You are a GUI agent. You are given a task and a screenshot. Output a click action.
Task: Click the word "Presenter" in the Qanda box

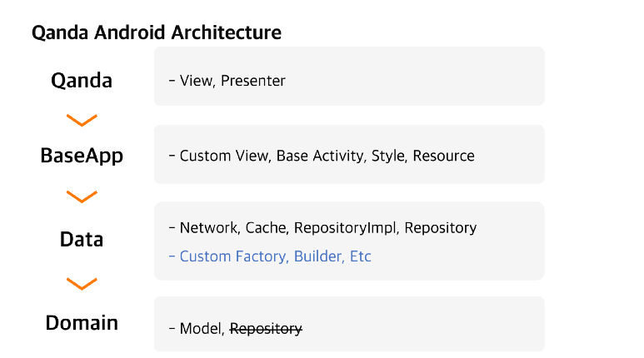click(253, 81)
